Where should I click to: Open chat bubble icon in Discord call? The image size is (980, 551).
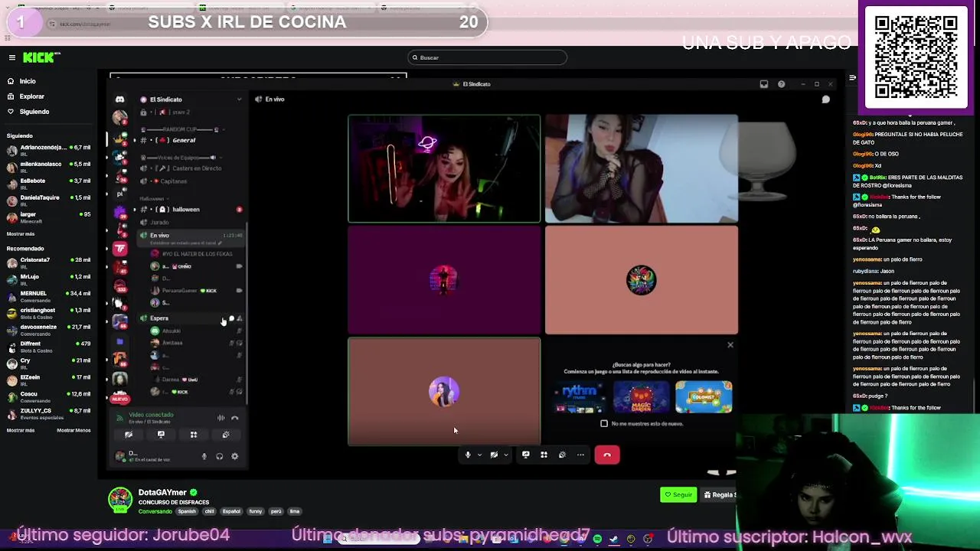coord(825,99)
